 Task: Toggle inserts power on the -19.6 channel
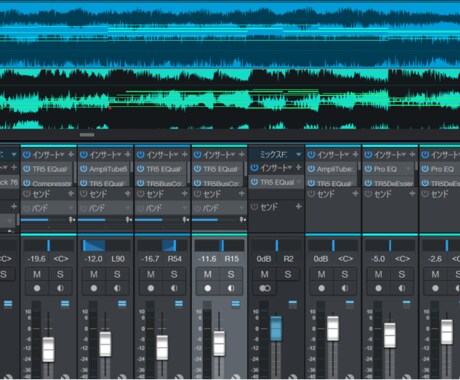tap(27, 155)
